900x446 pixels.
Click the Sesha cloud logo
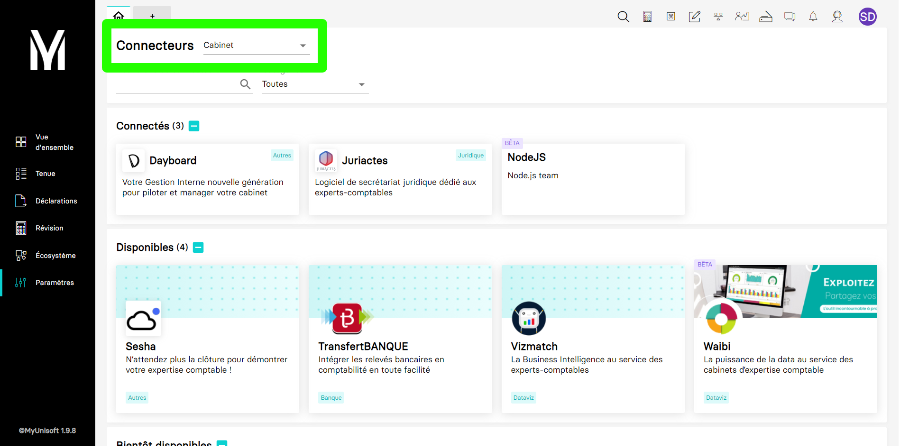click(x=143, y=319)
